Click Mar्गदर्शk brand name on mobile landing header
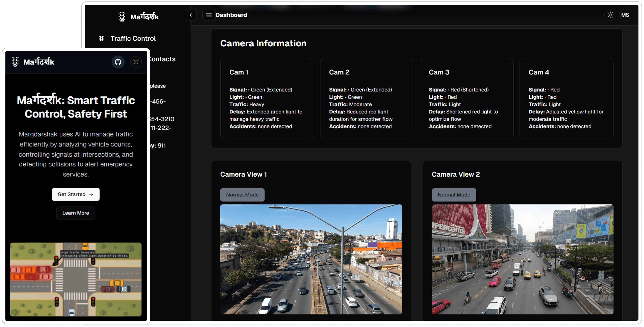 39,62
